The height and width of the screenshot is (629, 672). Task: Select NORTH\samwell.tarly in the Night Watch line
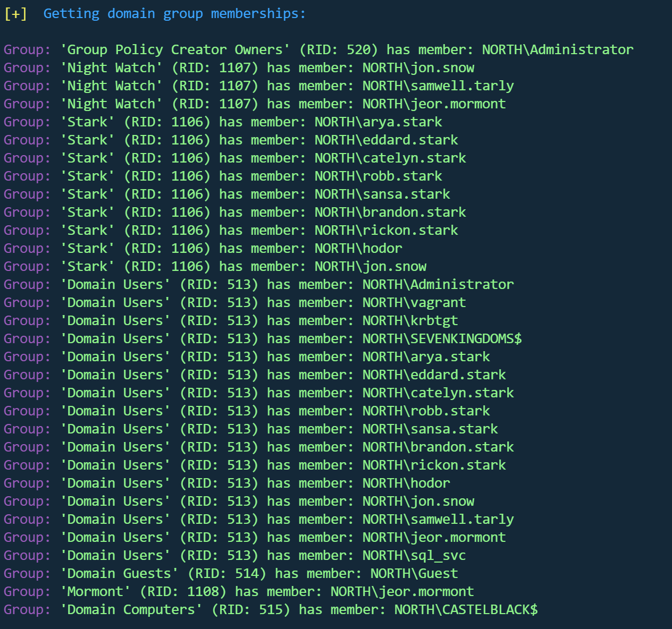click(438, 86)
